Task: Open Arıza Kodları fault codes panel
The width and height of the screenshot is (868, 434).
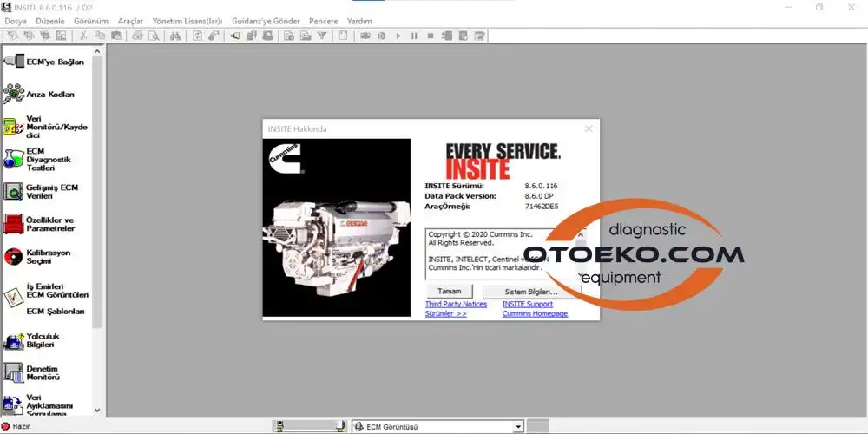Action: [x=14, y=94]
